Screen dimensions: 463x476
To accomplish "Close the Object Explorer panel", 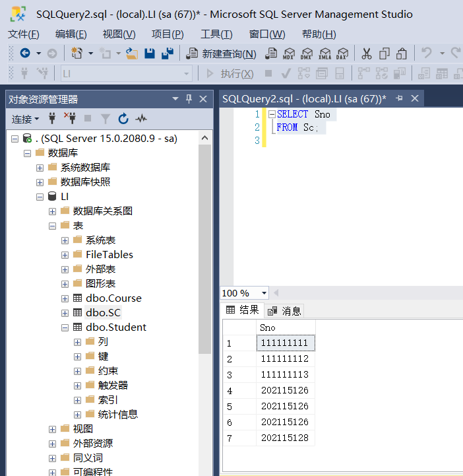I will pos(203,99).
